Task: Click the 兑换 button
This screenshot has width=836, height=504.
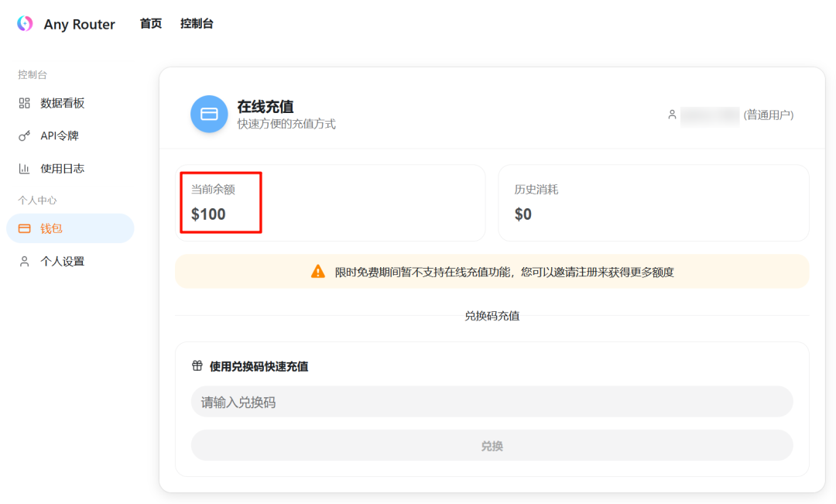Action: point(492,444)
